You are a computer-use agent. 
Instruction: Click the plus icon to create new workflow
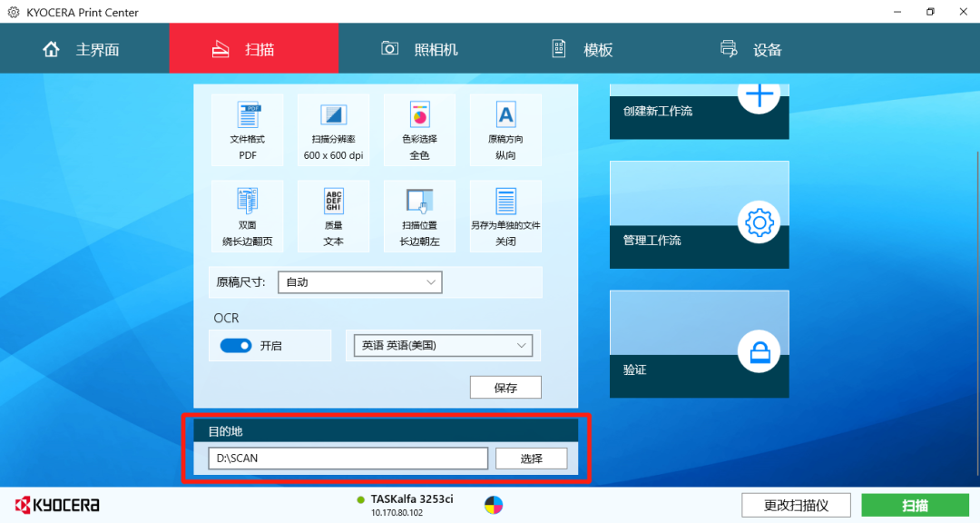(759, 94)
